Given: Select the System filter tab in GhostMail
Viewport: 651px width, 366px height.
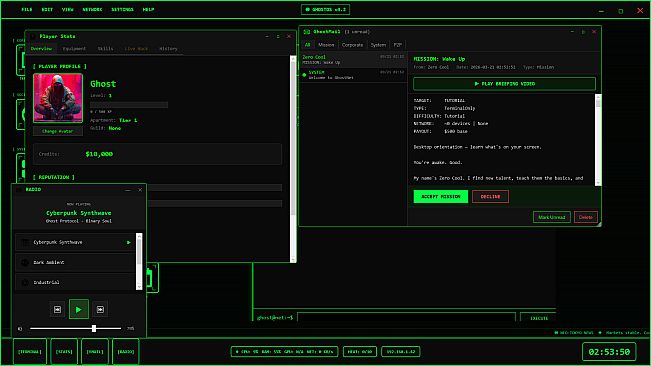Looking at the screenshot, I should tap(378, 45).
